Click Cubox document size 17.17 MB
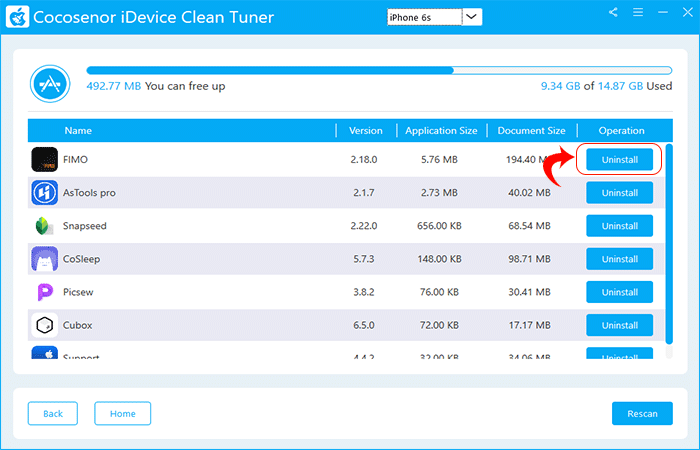 [529, 325]
